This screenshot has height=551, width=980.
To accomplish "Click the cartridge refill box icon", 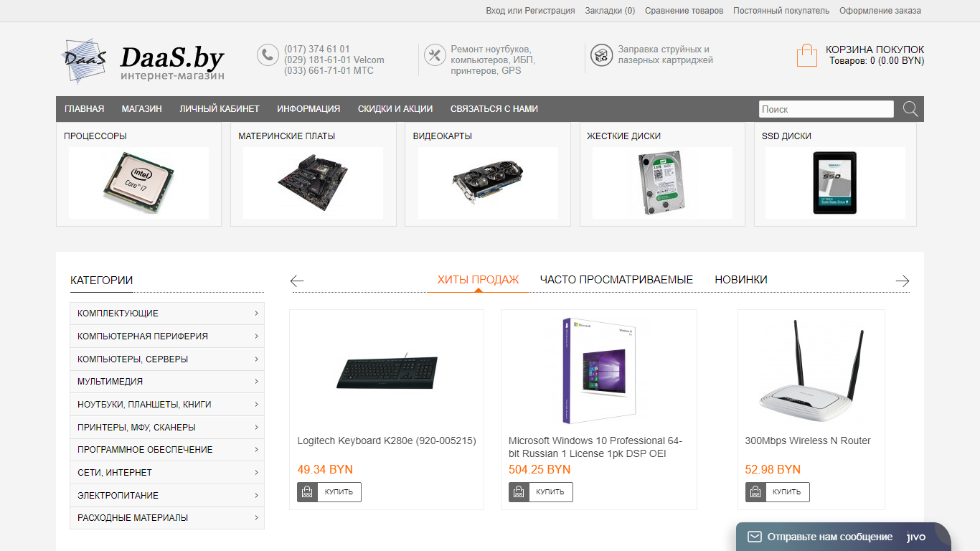I will (601, 55).
